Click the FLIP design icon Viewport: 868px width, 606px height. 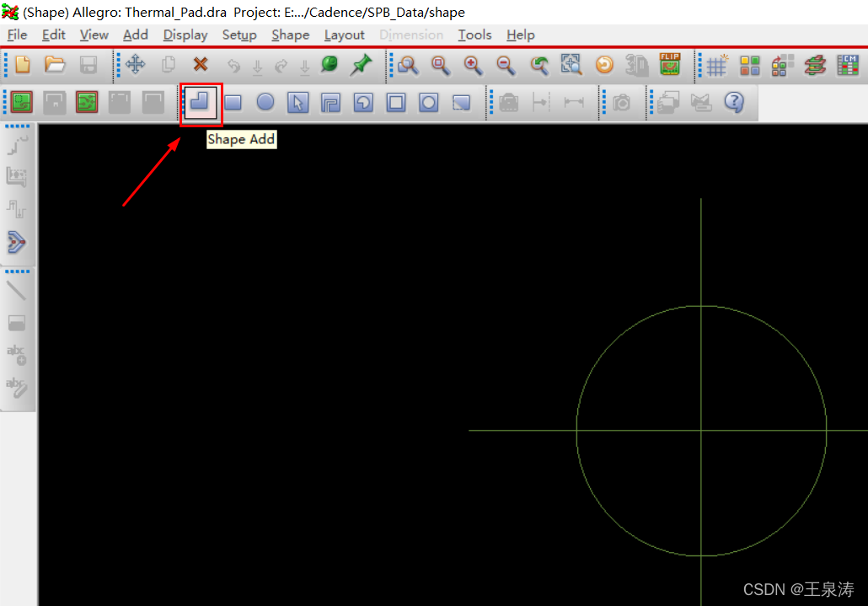coord(670,64)
